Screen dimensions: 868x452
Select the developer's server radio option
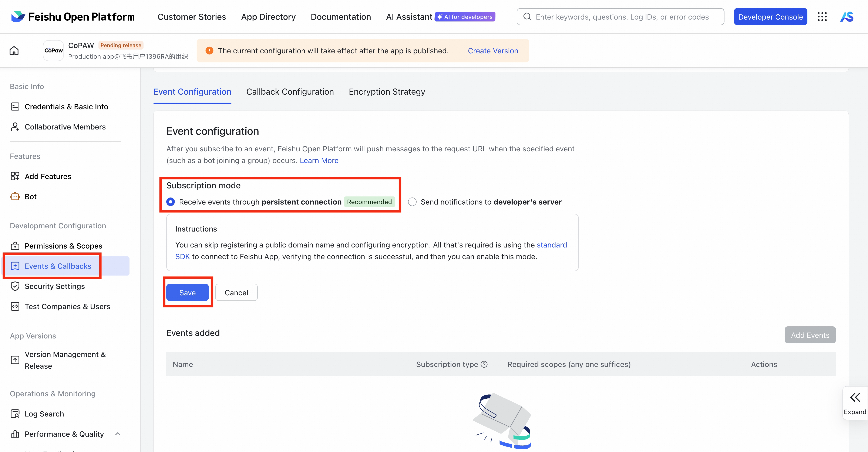pos(412,202)
